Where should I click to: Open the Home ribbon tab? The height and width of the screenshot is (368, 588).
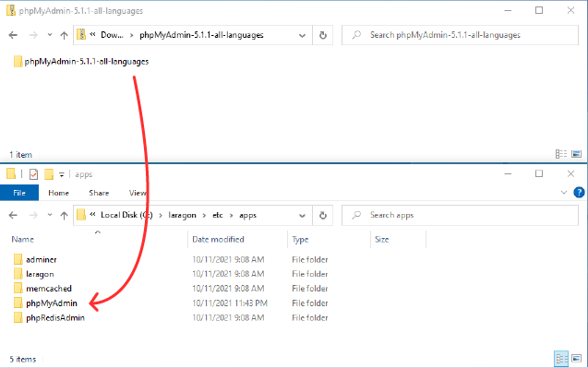(x=58, y=193)
